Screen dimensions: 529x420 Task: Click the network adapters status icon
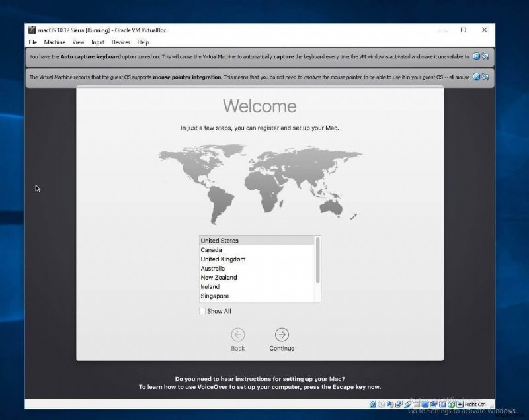[398, 403]
